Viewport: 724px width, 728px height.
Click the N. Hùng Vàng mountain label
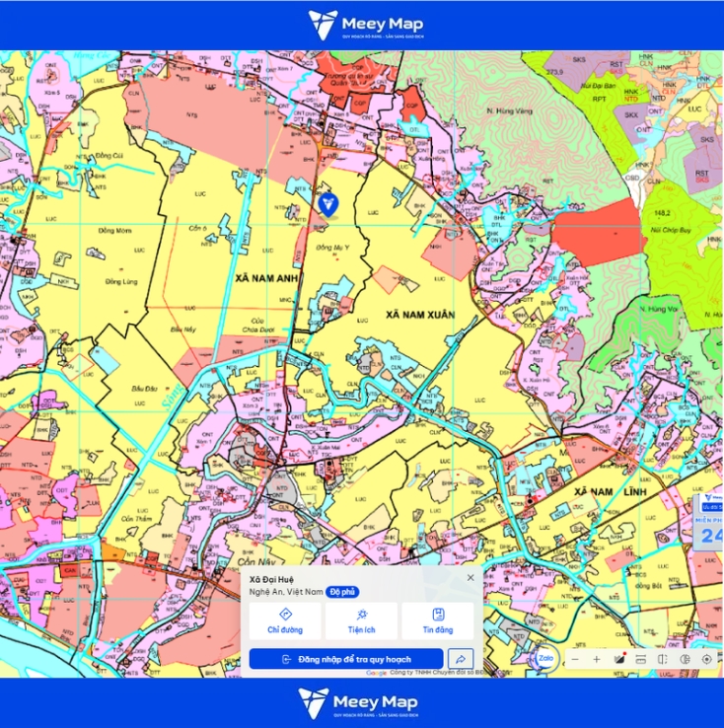(x=510, y=110)
